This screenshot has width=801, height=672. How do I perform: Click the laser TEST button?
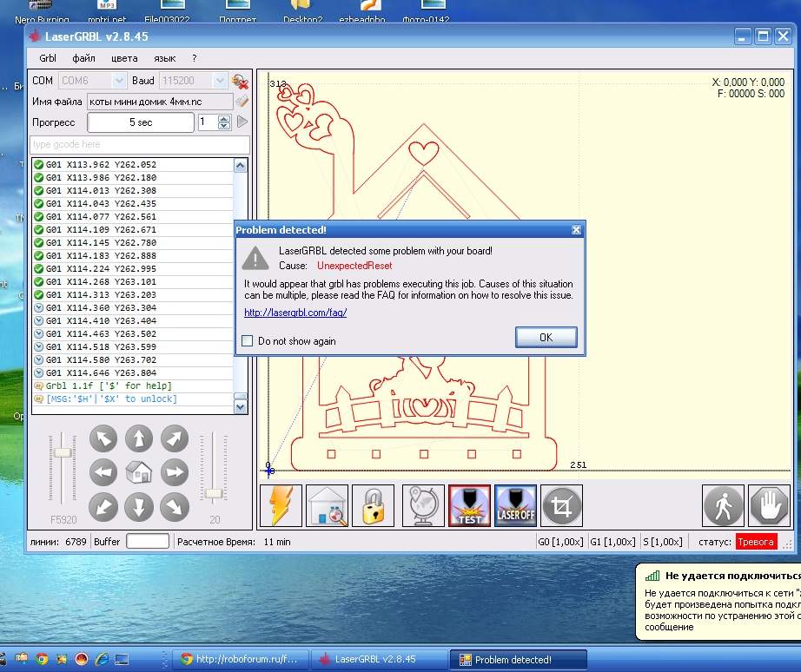tap(469, 505)
